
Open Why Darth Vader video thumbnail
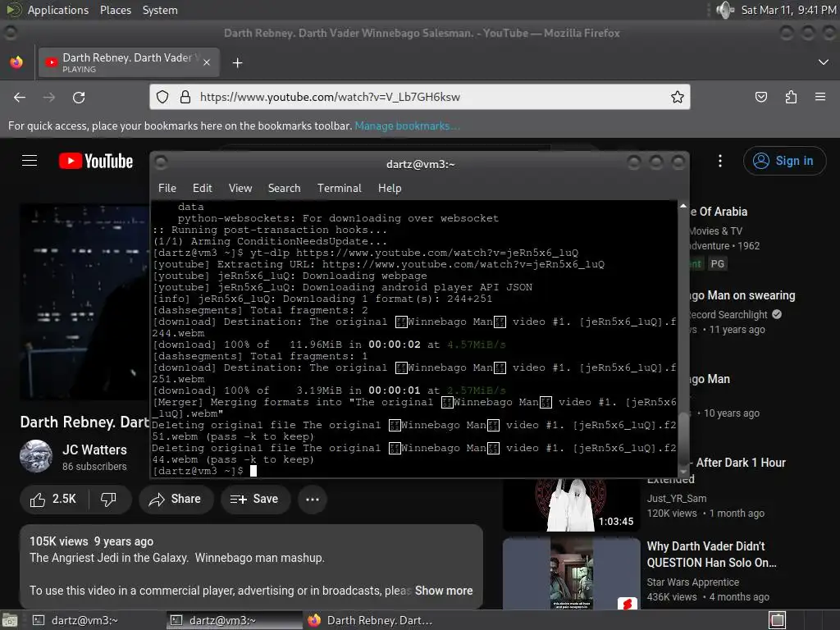click(x=572, y=573)
